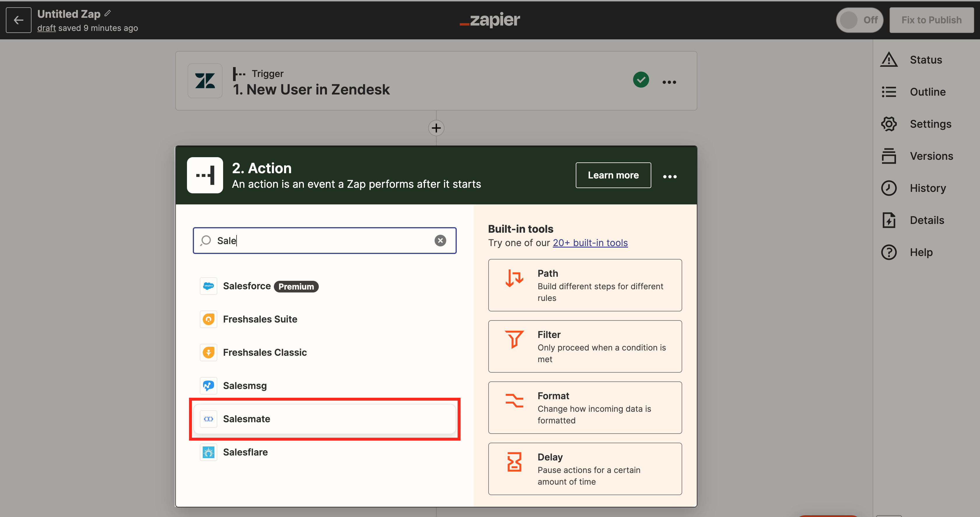980x517 pixels.
Task: Click the Settings gear icon
Action: coord(889,124)
